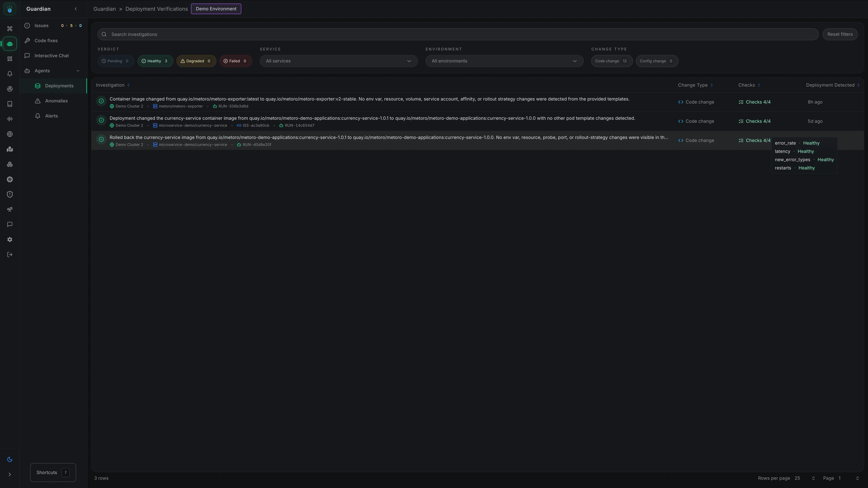Collapse the Agents section chevron
868x488 pixels.
click(x=78, y=71)
